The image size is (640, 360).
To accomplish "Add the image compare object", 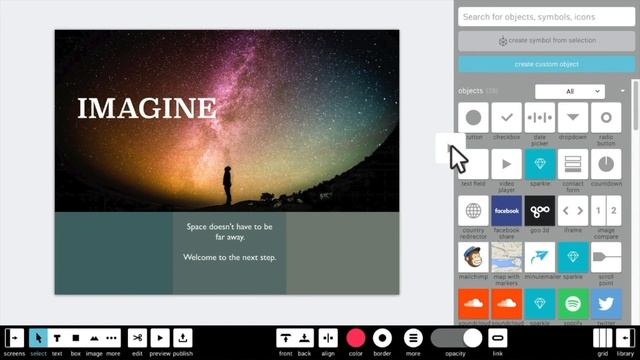I will [606, 211].
